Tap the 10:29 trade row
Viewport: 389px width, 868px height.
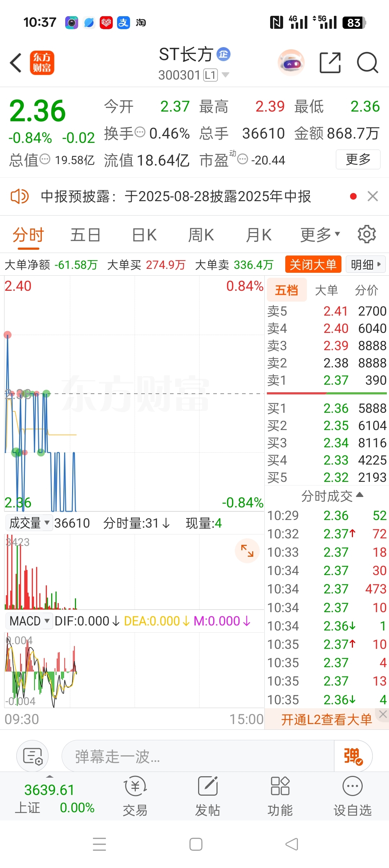point(327,515)
